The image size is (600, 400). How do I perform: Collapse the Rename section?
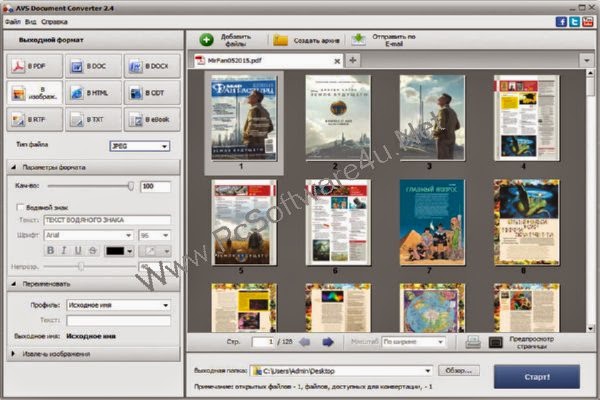14,284
